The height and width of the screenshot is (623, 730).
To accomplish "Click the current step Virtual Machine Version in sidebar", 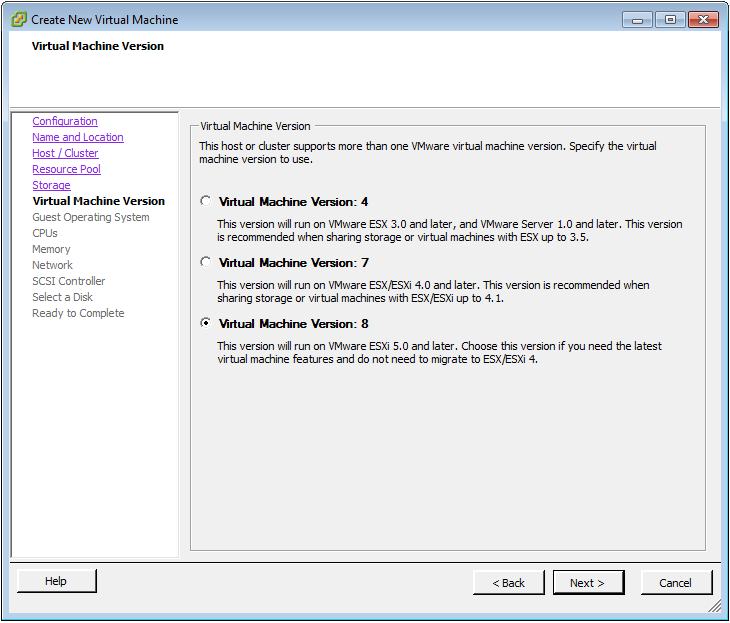I will click(x=99, y=201).
